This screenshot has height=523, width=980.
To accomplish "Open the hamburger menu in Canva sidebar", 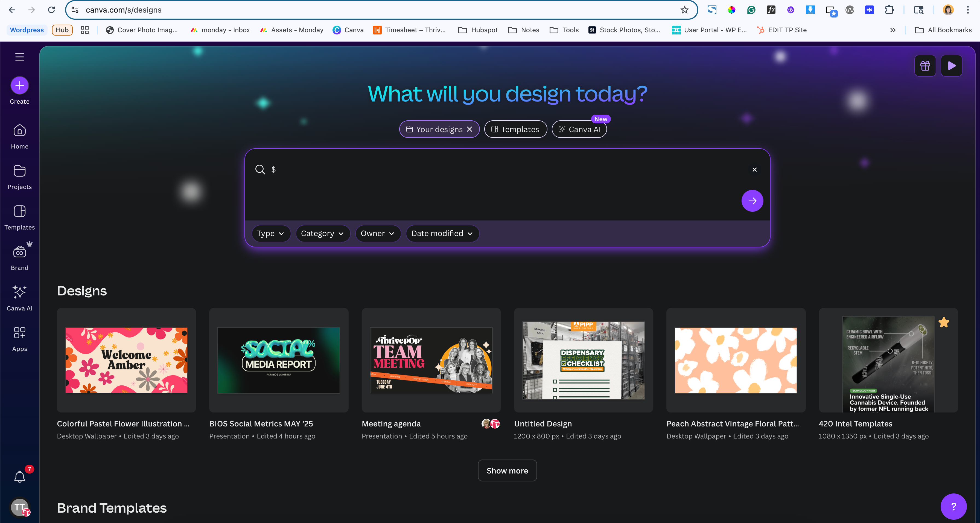I will 19,57.
